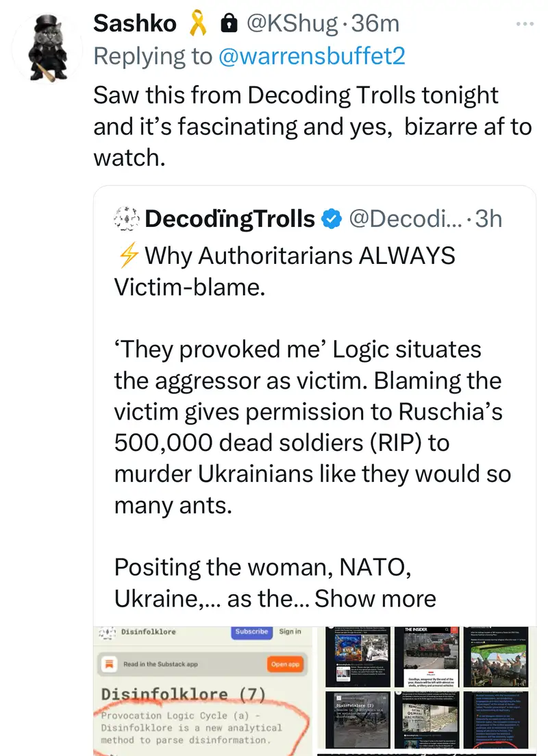Expand the quoted tweet with Show more
This screenshot has width=548, height=756.
pos(375,598)
